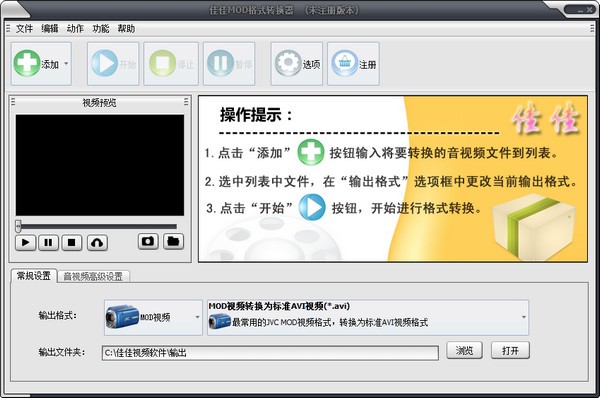The width and height of the screenshot is (600, 398).
Task: Click the output folder path field
Action: point(270,352)
